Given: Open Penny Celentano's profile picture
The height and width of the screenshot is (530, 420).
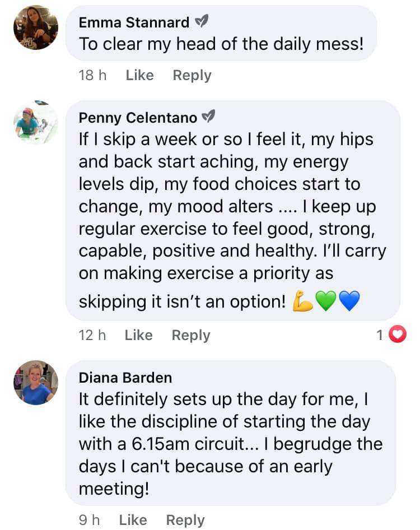Looking at the screenshot, I should click(x=36, y=123).
